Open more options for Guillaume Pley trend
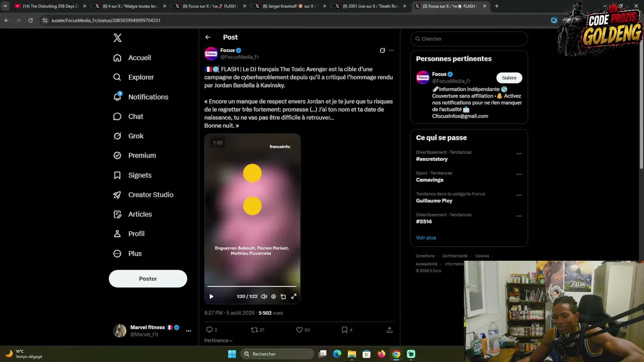This screenshot has width=644, height=362. tap(519, 195)
